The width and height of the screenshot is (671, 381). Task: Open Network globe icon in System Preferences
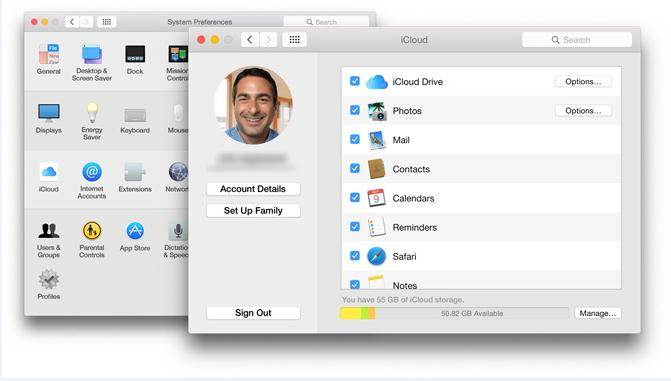[x=178, y=172]
